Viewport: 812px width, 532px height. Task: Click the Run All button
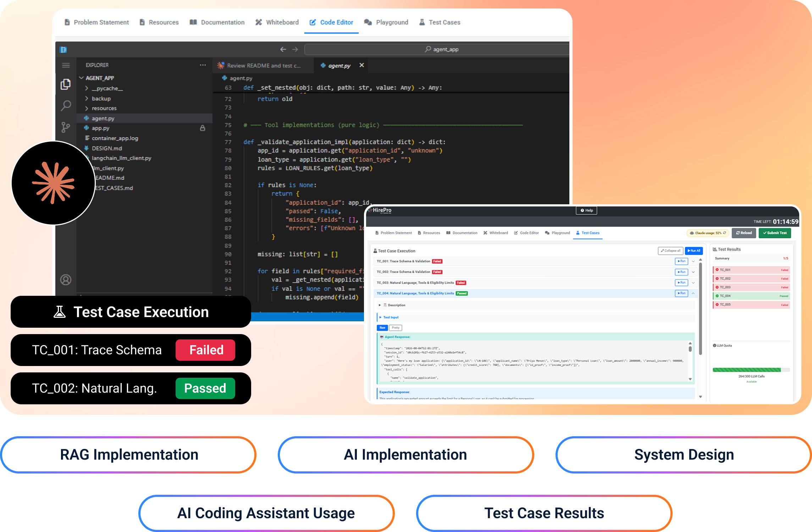(694, 251)
